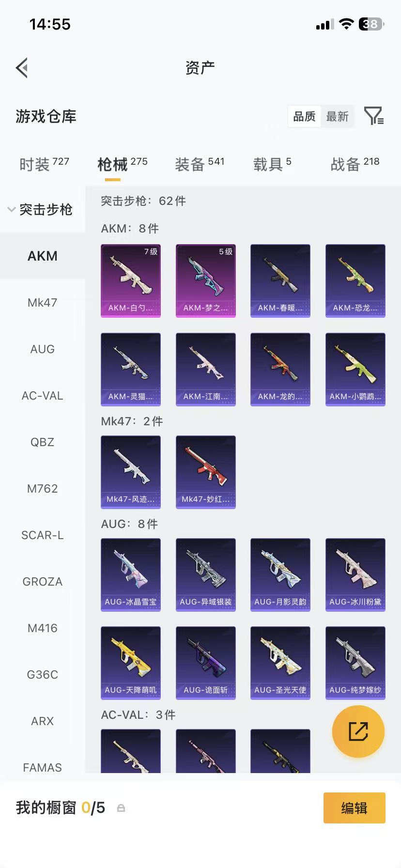The height and width of the screenshot is (868, 401).
Task: Switch to the 时装 tab
Action: point(44,165)
